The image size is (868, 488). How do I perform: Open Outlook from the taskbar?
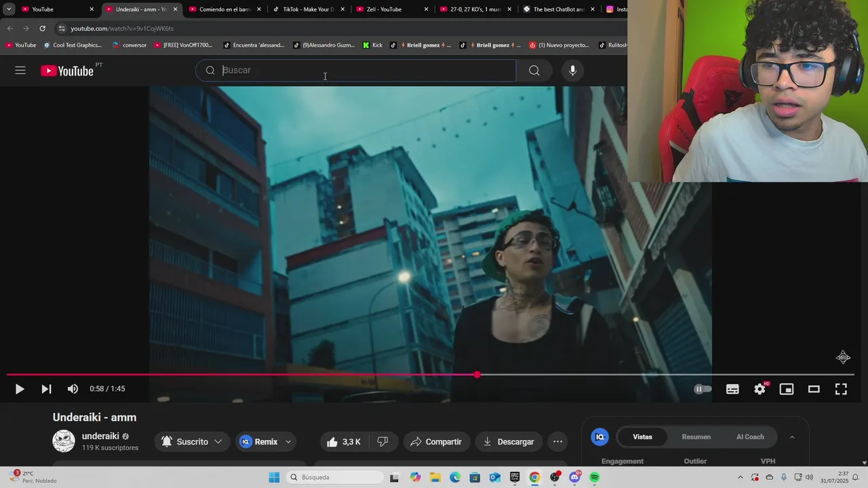495,477
